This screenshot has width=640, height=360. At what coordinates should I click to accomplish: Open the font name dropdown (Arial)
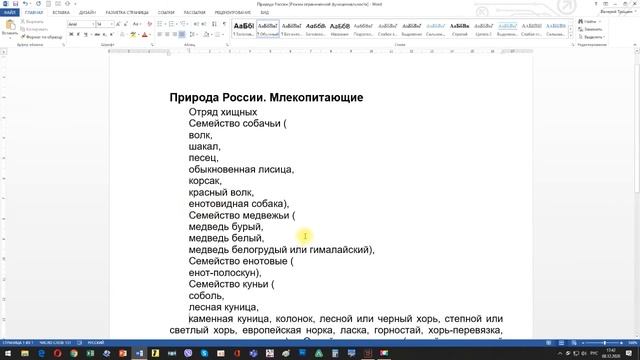(93, 24)
